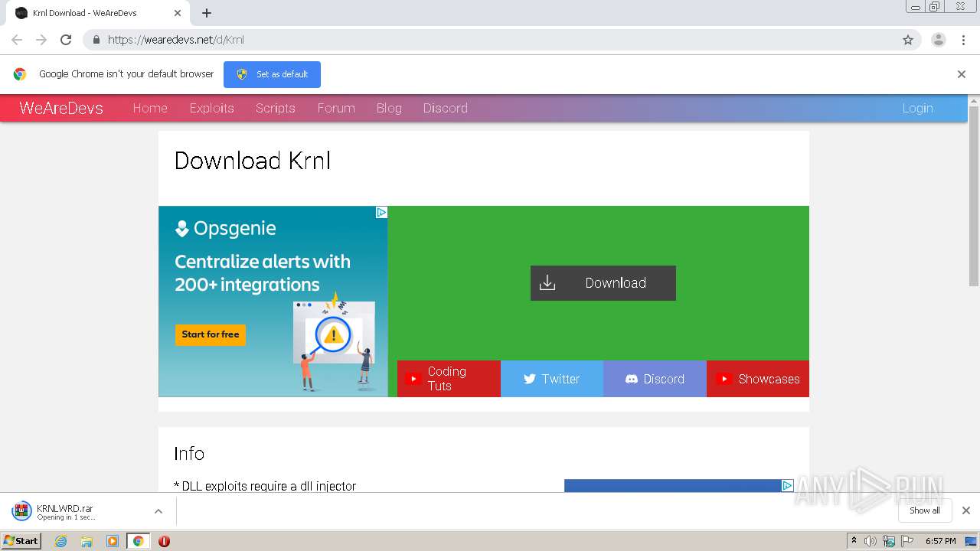Click the download arrow icon in Download button
Viewport: 980px width, 551px height.
[x=547, y=283]
